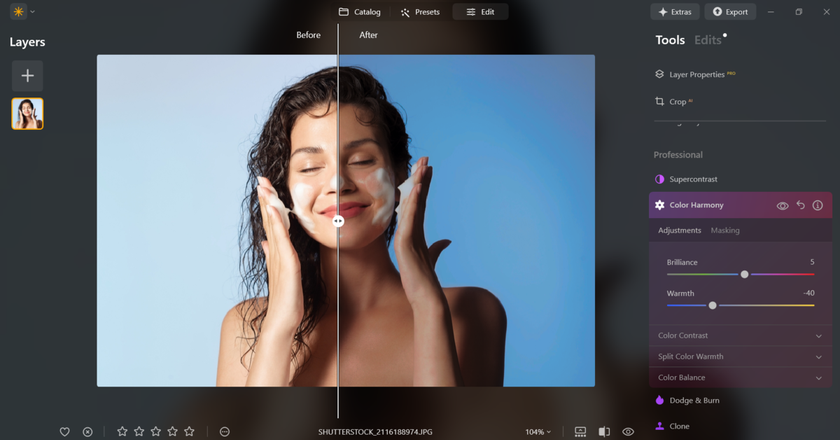Switch to the Tools panel tab
Screen dimensions: 840x440
(x=670, y=40)
